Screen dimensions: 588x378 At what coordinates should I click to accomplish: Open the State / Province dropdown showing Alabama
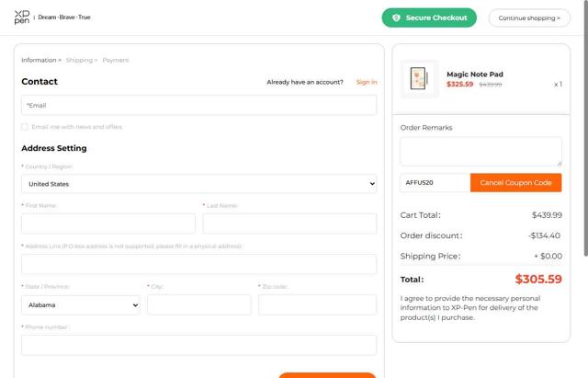point(81,304)
